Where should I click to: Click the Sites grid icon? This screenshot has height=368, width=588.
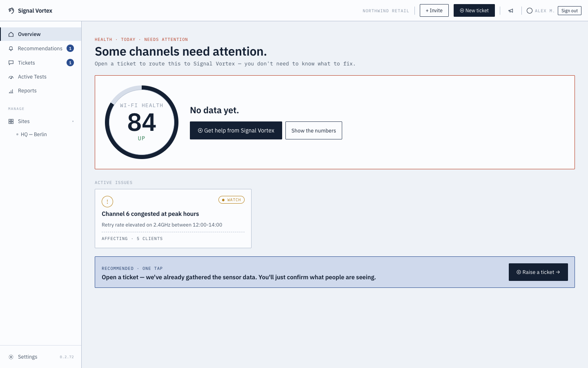click(11, 121)
